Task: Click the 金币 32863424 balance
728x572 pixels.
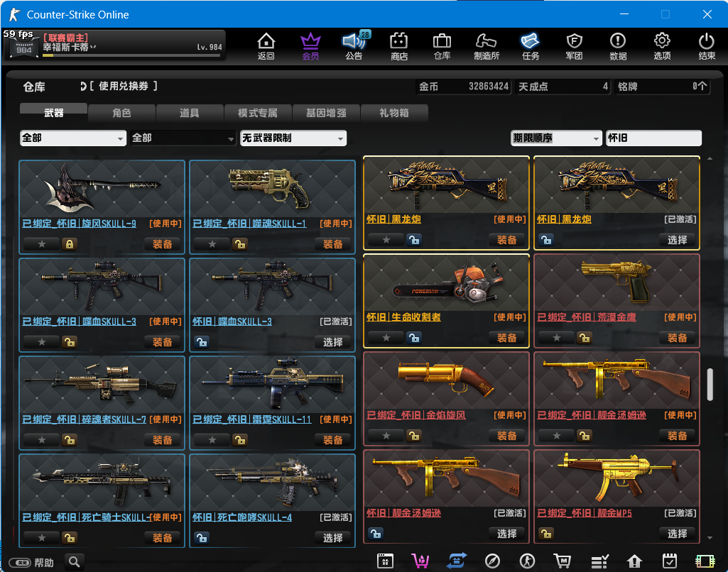Action: click(x=464, y=87)
